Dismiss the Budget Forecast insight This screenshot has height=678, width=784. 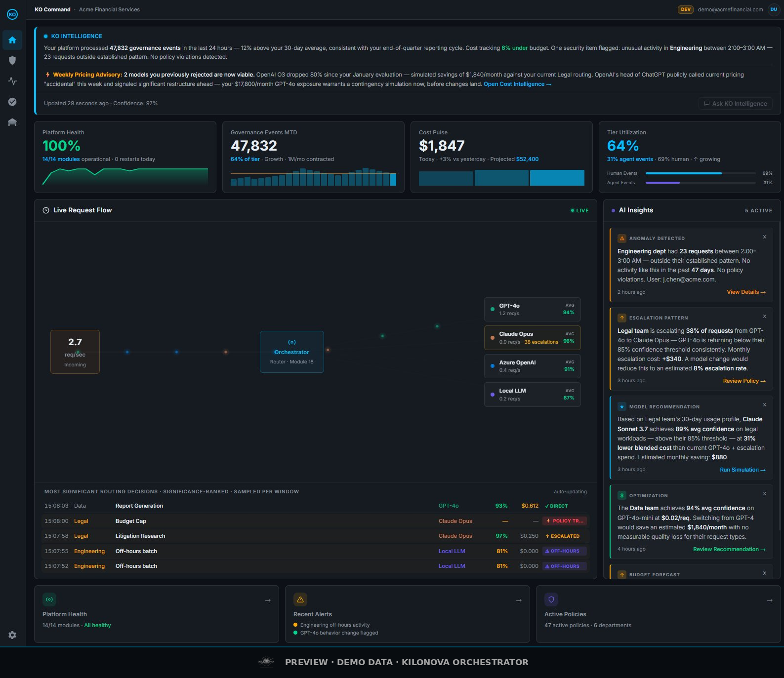click(765, 573)
